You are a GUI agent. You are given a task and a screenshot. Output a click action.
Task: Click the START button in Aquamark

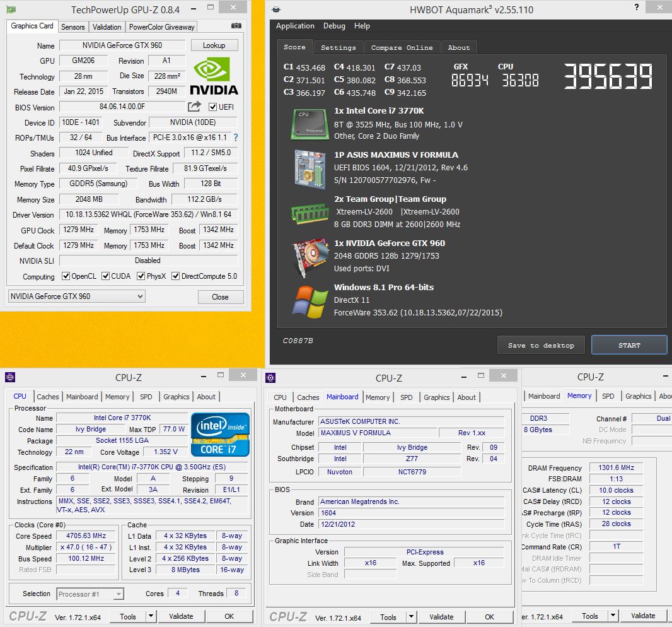pos(629,345)
